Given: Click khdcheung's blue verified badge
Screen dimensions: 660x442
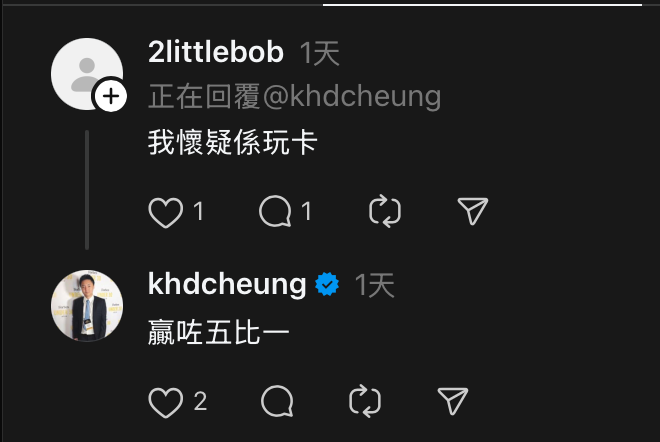Looking at the screenshot, I should click(327, 284).
